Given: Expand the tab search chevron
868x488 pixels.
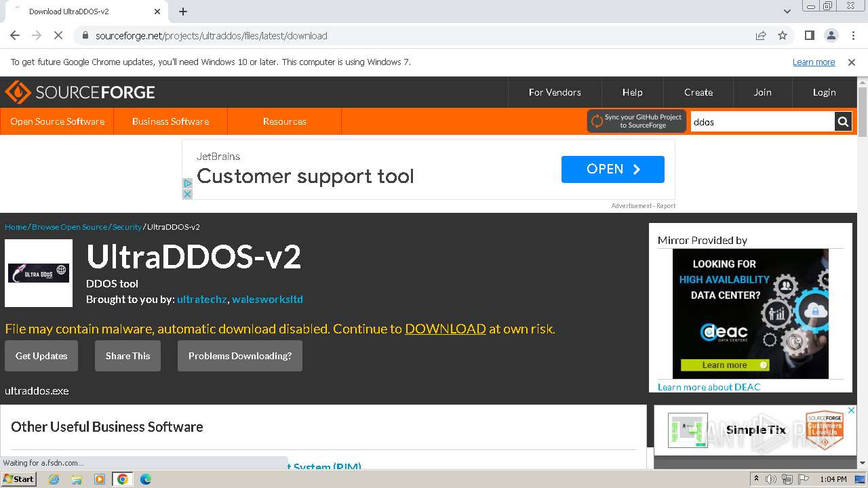Looking at the screenshot, I should 787,12.
